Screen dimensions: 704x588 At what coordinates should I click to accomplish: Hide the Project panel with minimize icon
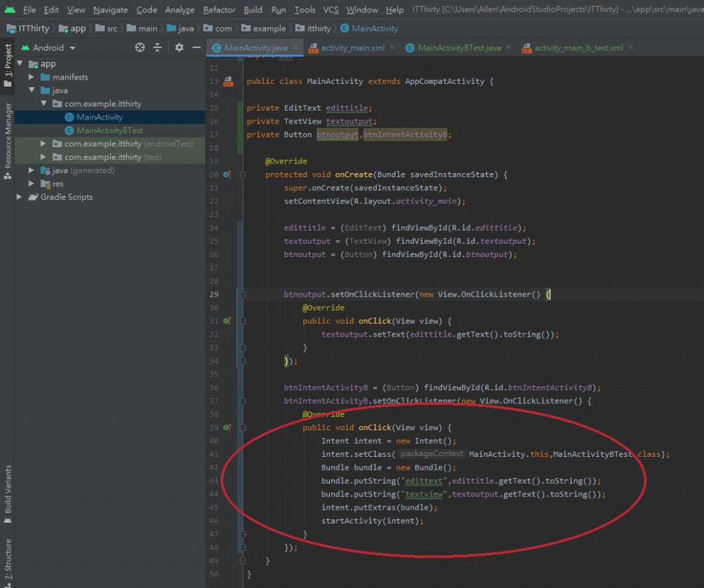point(196,47)
